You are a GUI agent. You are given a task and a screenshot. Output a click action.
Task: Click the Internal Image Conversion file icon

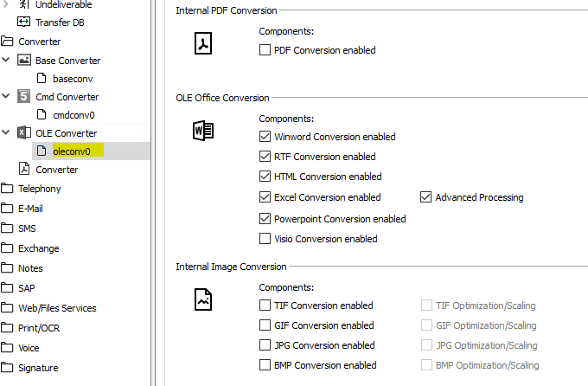pos(203,299)
